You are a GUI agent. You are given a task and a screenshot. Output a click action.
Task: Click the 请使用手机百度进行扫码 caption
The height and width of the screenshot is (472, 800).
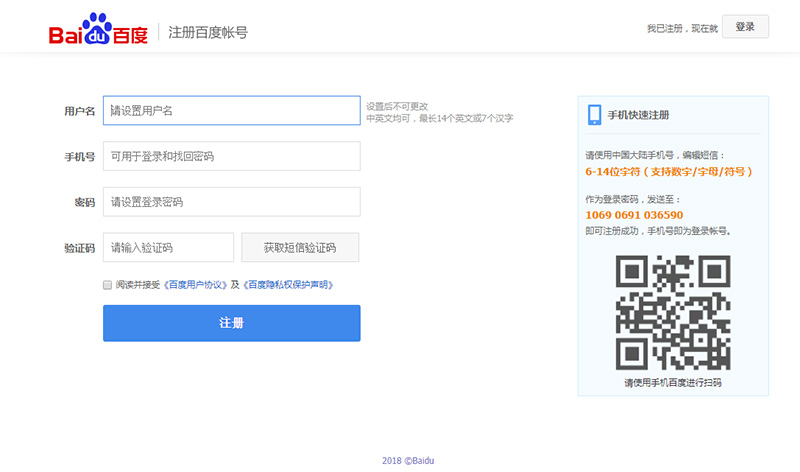[x=672, y=383]
